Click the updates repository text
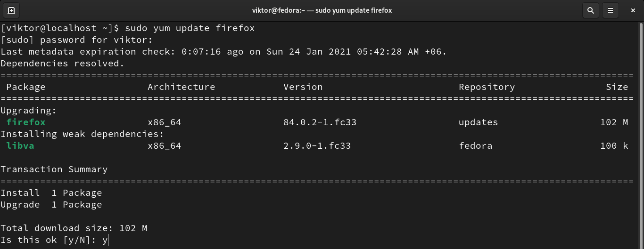This screenshot has width=644, height=249. click(x=478, y=122)
